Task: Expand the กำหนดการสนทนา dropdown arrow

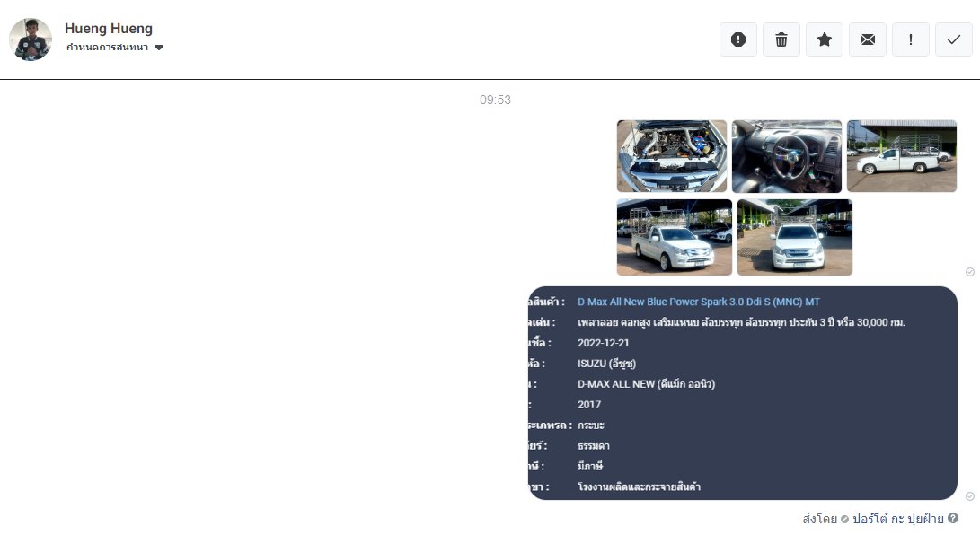Action: pos(159,48)
